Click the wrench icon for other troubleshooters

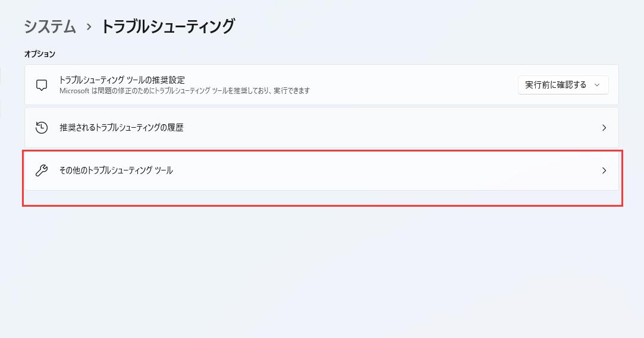click(42, 170)
